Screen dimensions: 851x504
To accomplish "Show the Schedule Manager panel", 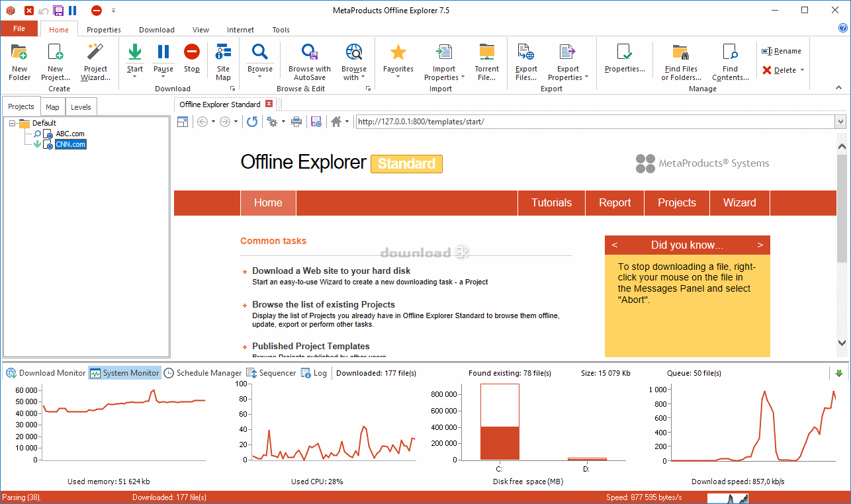I will (203, 373).
